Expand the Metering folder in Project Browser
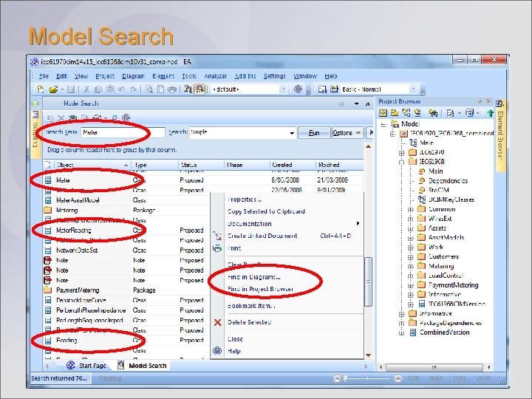The height and width of the screenshot is (399, 532). pyautogui.click(x=410, y=266)
